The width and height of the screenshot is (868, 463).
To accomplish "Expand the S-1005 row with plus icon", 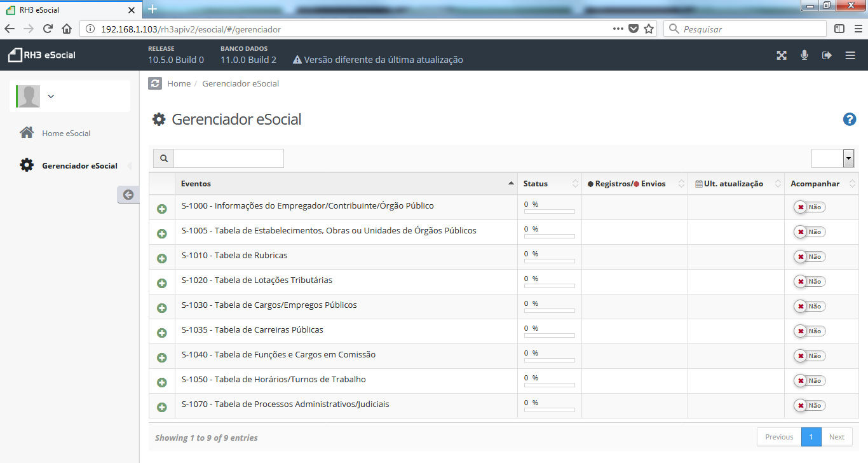I will (x=162, y=233).
